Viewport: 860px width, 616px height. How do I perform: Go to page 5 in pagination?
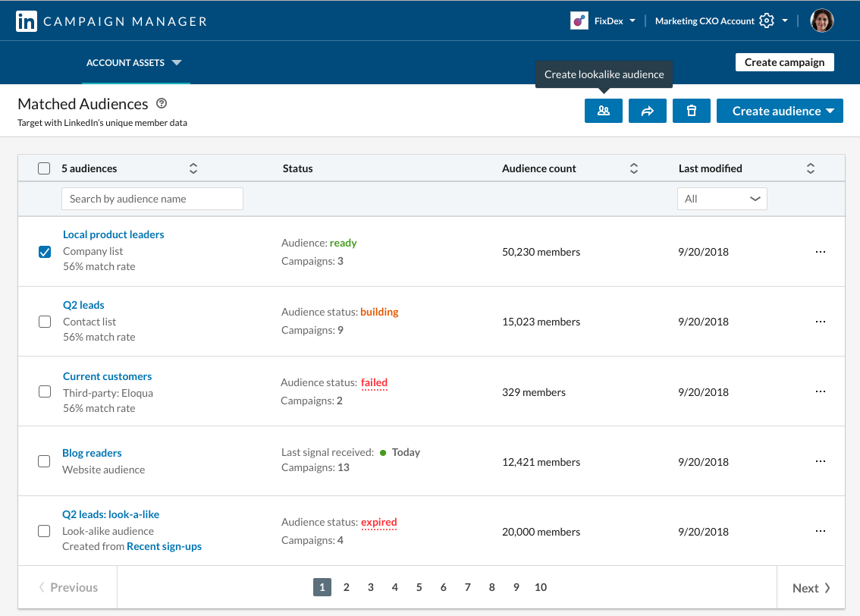pyautogui.click(x=419, y=587)
